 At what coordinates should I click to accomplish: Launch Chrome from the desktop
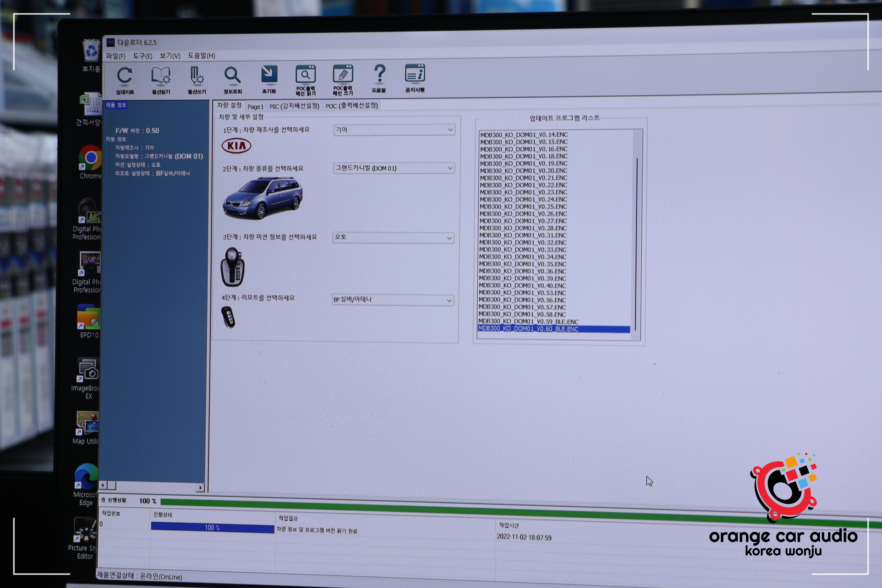pyautogui.click(x=90, y=162)
